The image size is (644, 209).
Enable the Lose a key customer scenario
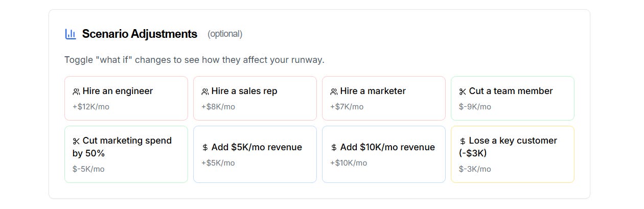(x=513, y=154)
